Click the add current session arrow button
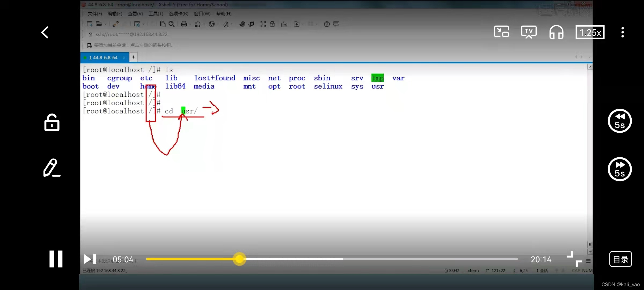644x290 pixels. coord(90,45)
